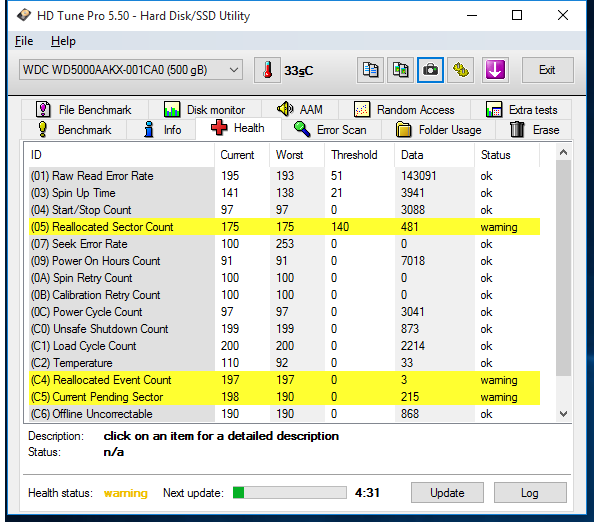The width and height of the screenshot is (594, 522).
Task: Click the Next update progress bar
Action: [289, 492]
